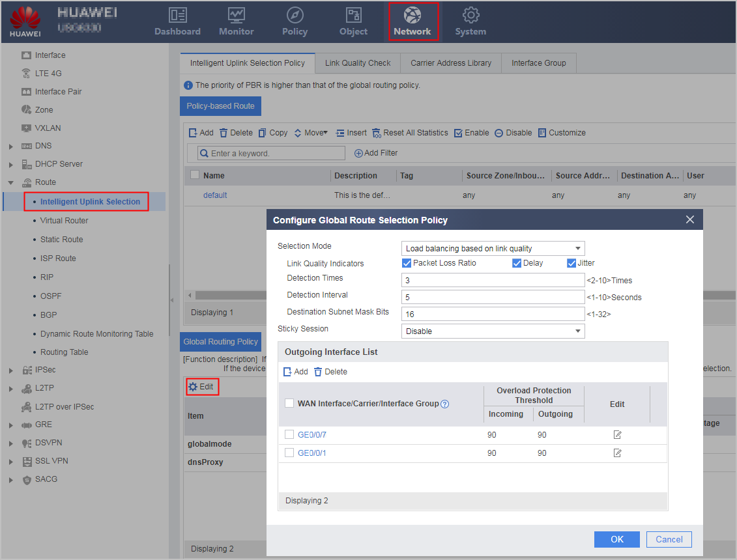Click Reset All Statistics toolbar icon
This screenshot has width=737, height=560.
(377, 133)
